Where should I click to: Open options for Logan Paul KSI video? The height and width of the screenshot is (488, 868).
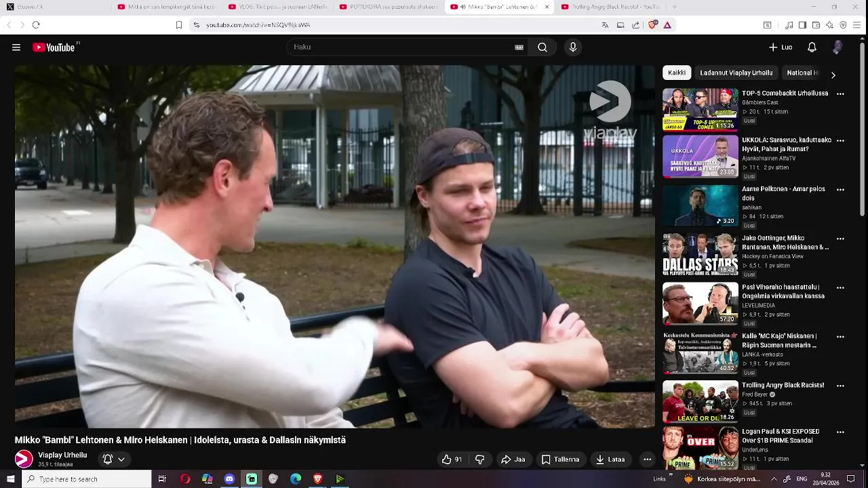tap(840, 432)
